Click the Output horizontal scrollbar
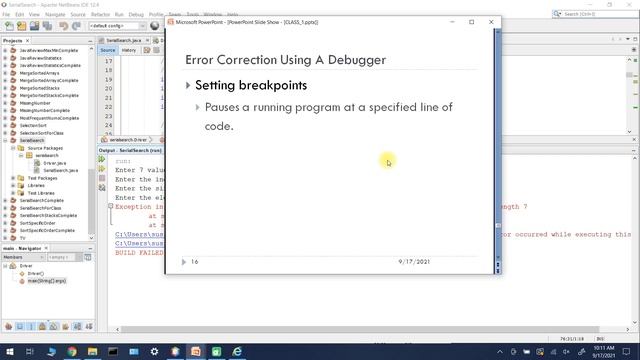This screenshot has width=640, height=360. click(359, 329)
